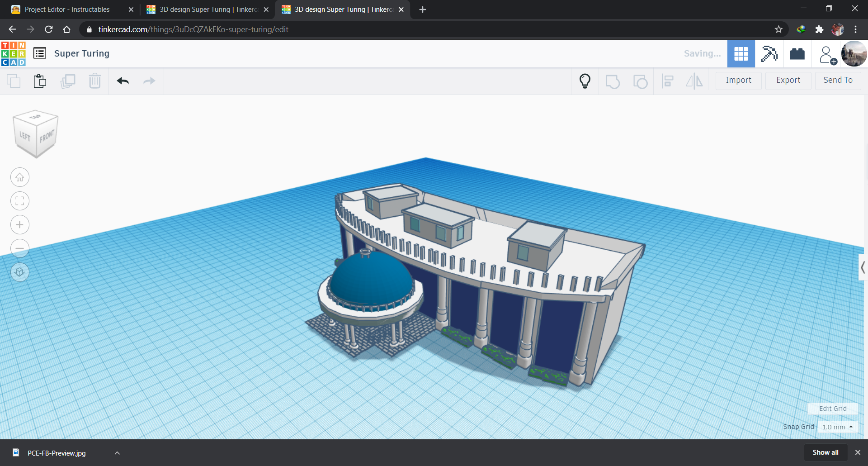Toggle Show All lightbulb icon
Image resolution: width=868 pixels, height=466 pixels.
point(585,81)
